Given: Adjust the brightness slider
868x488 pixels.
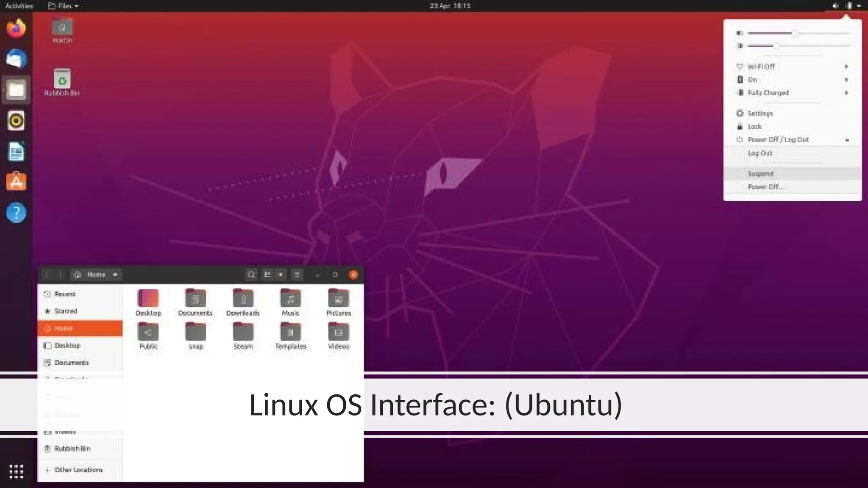Looking at the screenshot, I should coord(798,46).
